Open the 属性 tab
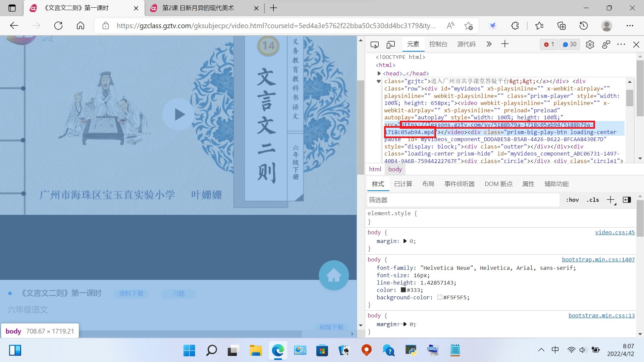This screenshot has height=362, width=644. point(528,184)
